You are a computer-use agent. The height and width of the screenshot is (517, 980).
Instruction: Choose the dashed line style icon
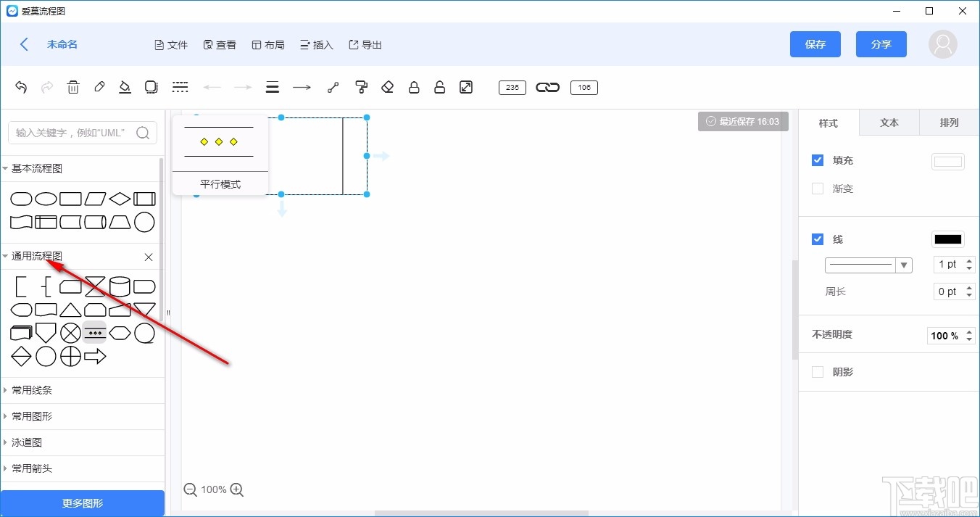click(x=180, y=87)
